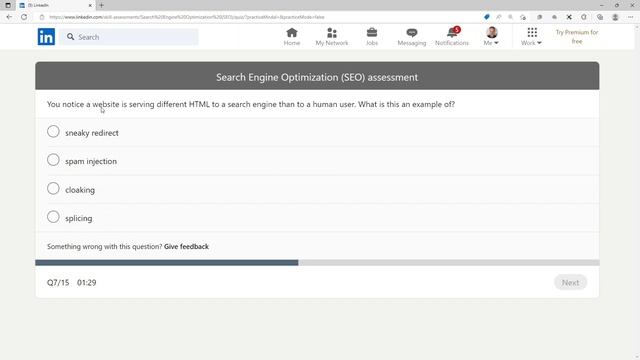Click the quiz progress bar

(x=317, y=262)
